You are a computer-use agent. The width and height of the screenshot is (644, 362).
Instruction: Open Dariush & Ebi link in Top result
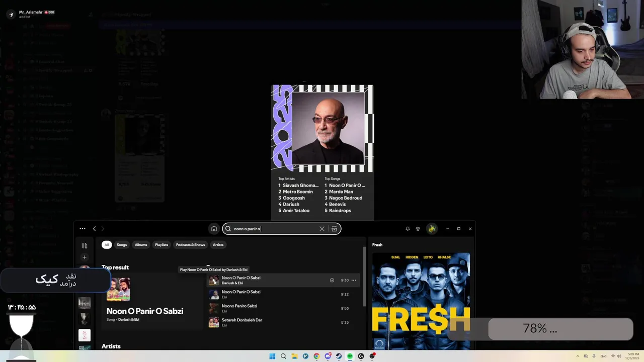click(x=129, y=320)
